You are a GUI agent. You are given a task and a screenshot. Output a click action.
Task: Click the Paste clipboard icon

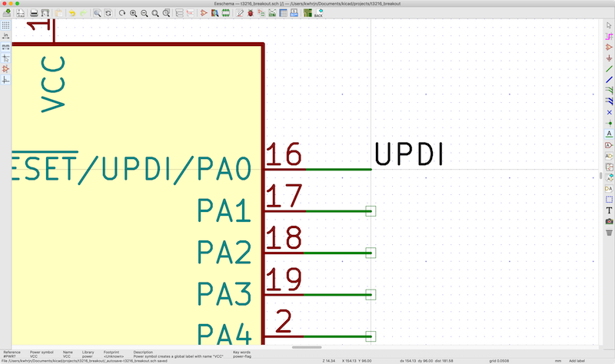point(59,13)
